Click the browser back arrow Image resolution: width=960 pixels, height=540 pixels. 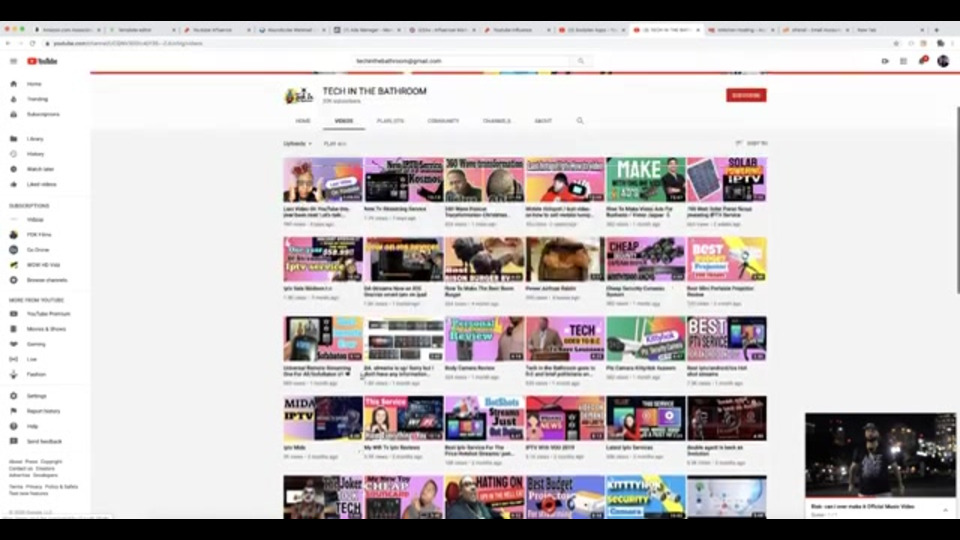(8, 43)
